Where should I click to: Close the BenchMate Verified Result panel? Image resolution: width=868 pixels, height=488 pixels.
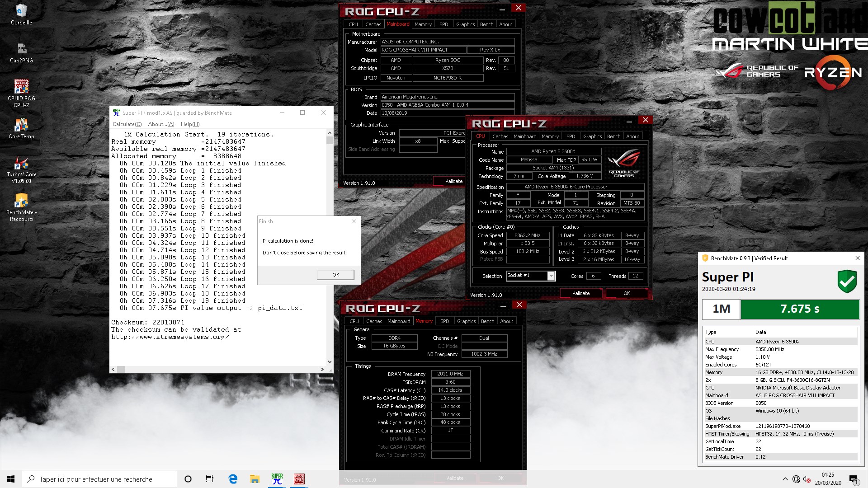(857, 258)
